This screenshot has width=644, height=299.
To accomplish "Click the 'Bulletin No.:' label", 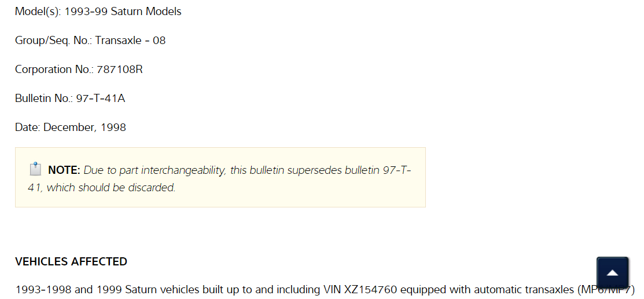I will pos(44,99).
